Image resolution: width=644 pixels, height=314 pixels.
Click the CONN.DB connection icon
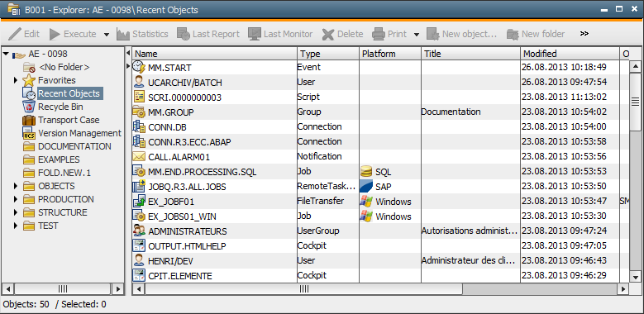(x=139, y=126)
